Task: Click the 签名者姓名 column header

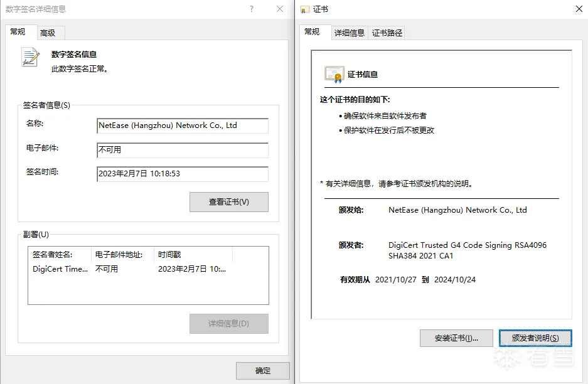Action: [60, 255]
